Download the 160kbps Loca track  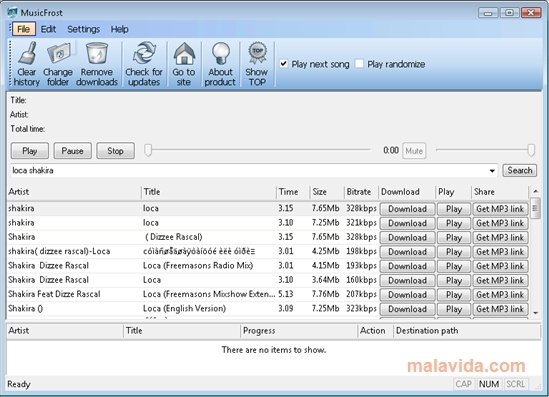(x=407, y=281)
